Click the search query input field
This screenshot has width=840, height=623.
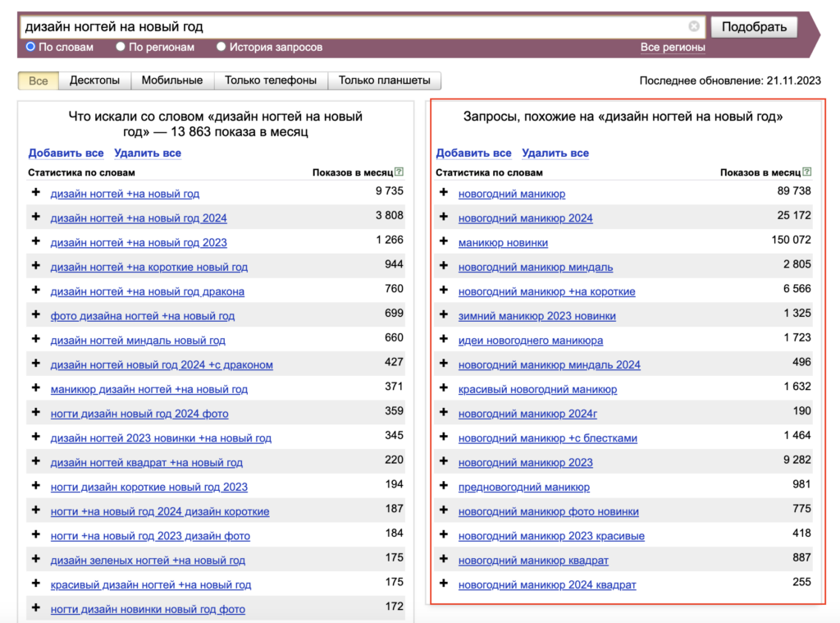(x=353, y=26)
